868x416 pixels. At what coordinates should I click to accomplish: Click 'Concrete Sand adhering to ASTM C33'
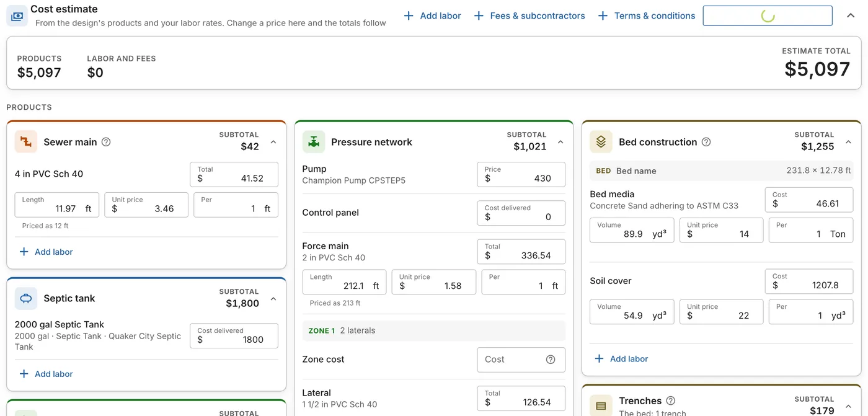click(x=664, y=206)
